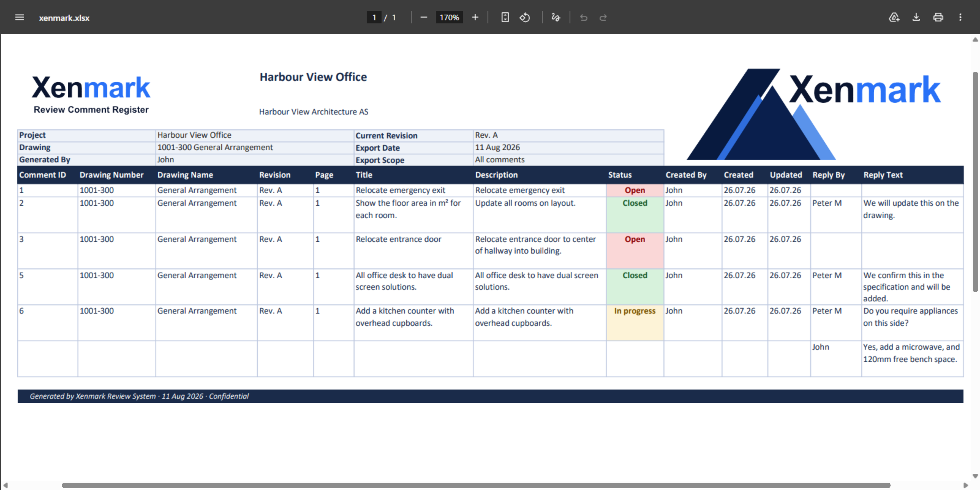The width and height of the screenshot is (980, 490).
Task: Download the xenmark.xlsx file
Action: [x=916, y=17]
